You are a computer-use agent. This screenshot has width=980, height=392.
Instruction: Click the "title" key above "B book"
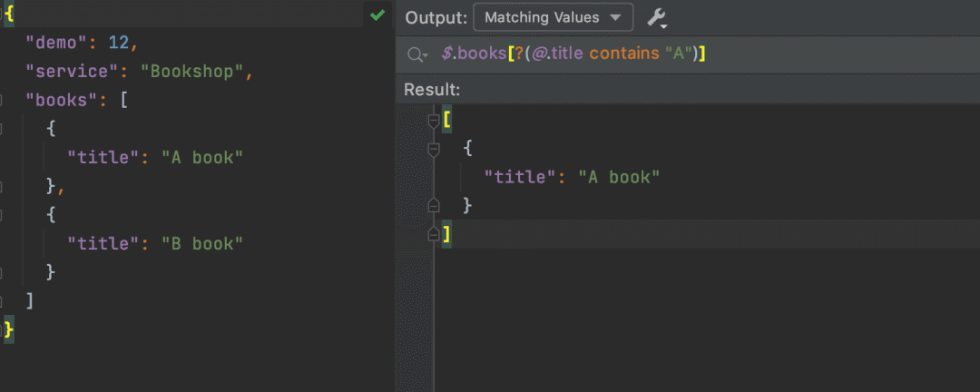[x=103, y=243]
